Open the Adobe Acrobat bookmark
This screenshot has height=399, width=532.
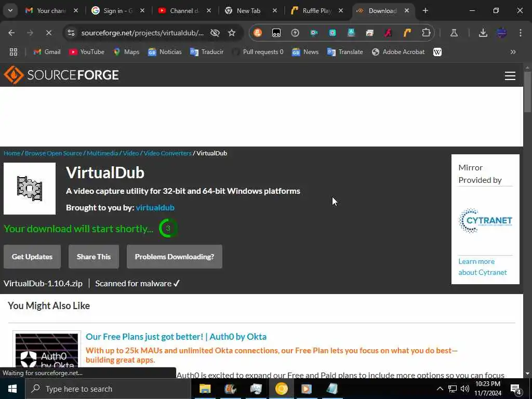point(398,52)
